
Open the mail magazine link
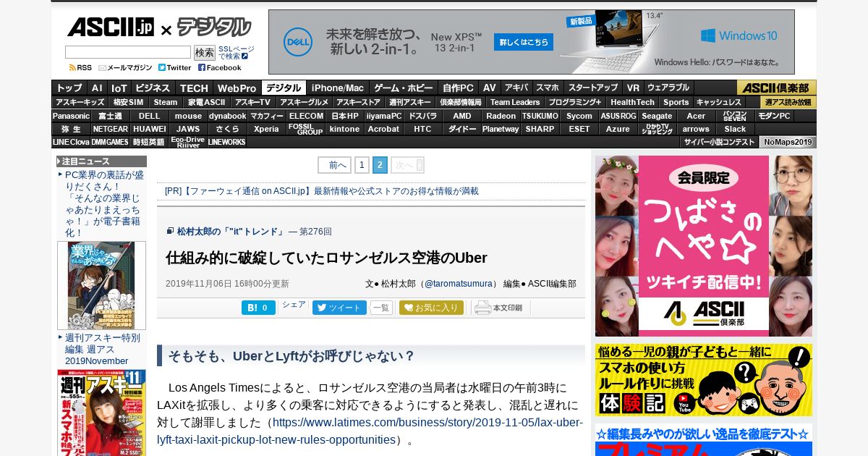pyautogui.click(x=125, y=68)
